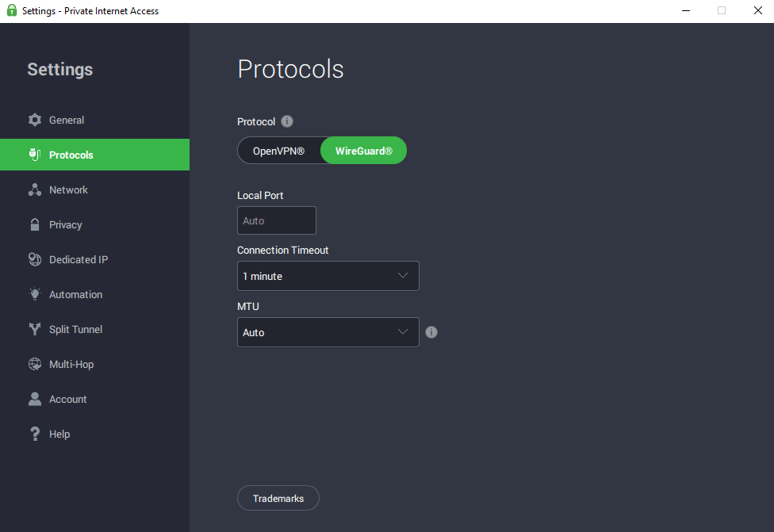Click the info icon beside the MTU dropdown
The width and height of the screenshot is (774, 532).
[431, 332]
